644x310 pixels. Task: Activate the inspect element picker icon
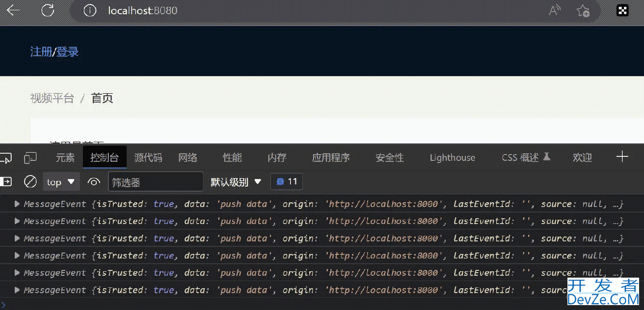pyautogui.click(x=6, y=157)
